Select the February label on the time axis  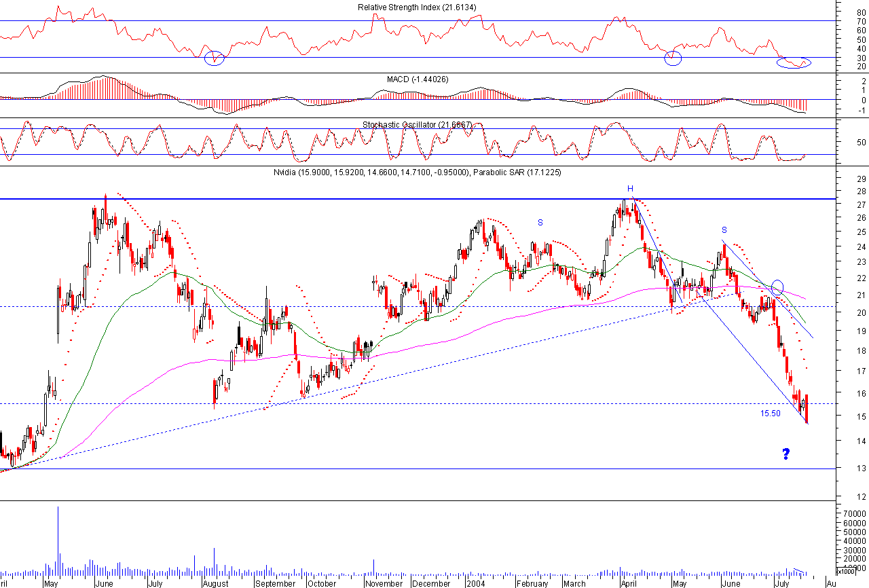532,583
